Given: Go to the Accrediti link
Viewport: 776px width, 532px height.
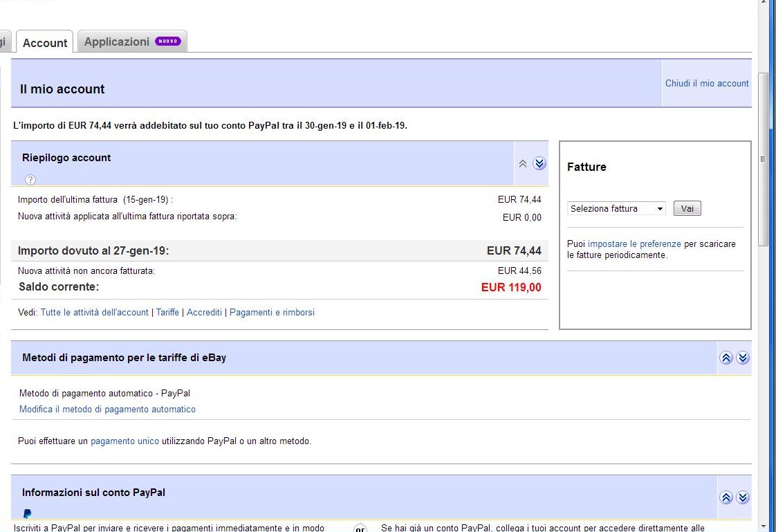Looking at the screenshot, I should [204, 313].
